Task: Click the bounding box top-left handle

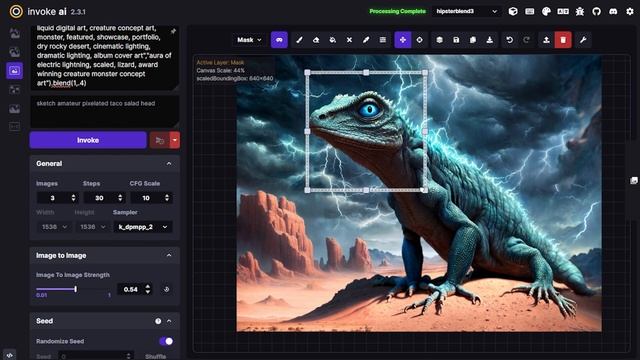Action: click(307, 72)
